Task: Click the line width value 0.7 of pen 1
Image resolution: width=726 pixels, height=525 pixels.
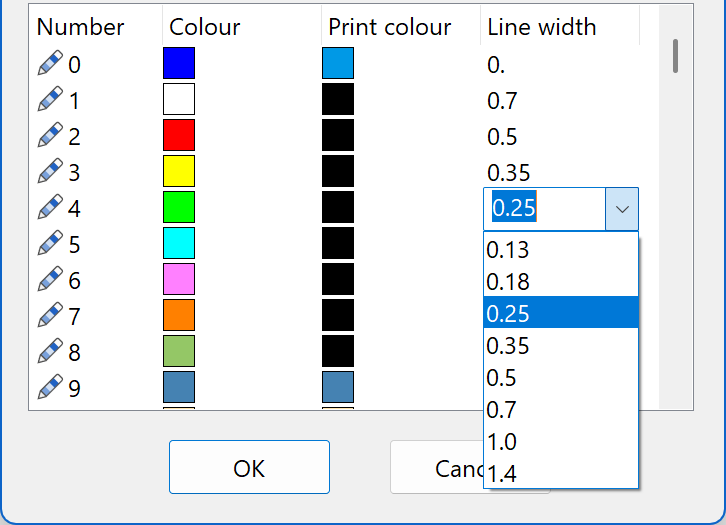Action: click(x=502, y=100)
